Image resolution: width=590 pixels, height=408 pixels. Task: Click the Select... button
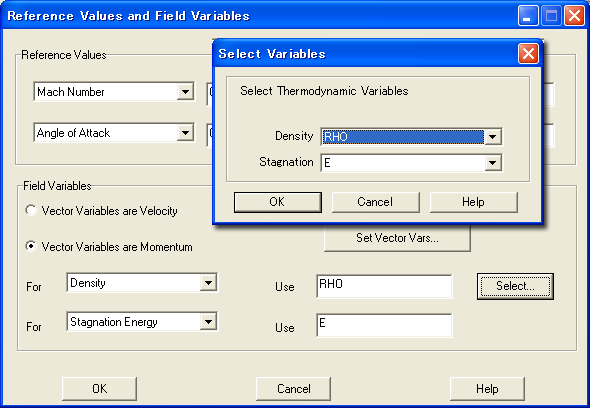point(515,286)
